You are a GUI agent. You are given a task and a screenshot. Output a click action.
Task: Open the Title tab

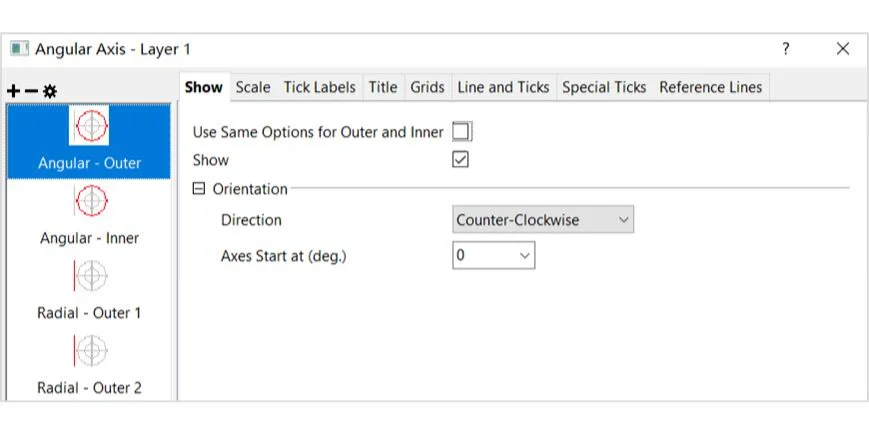[383, 88]
